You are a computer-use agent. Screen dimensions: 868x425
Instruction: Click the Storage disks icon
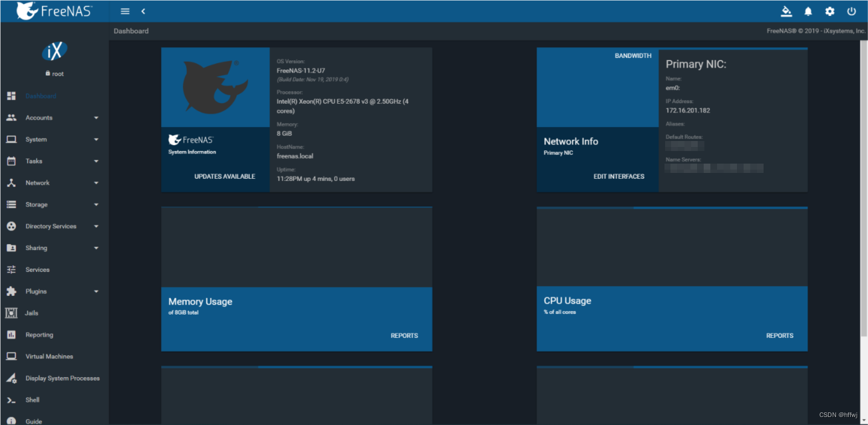tap(11, 205)
